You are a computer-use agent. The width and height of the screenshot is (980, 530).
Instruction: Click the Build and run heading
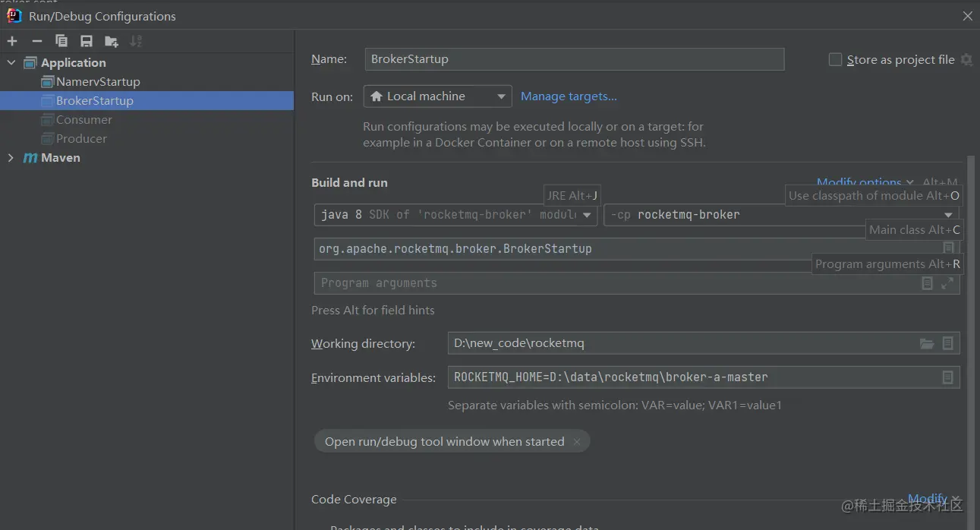pos(349,183)
